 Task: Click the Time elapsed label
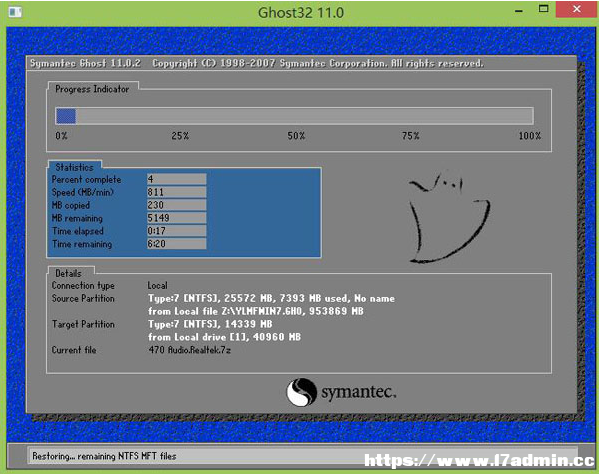[x=77, y=231]
